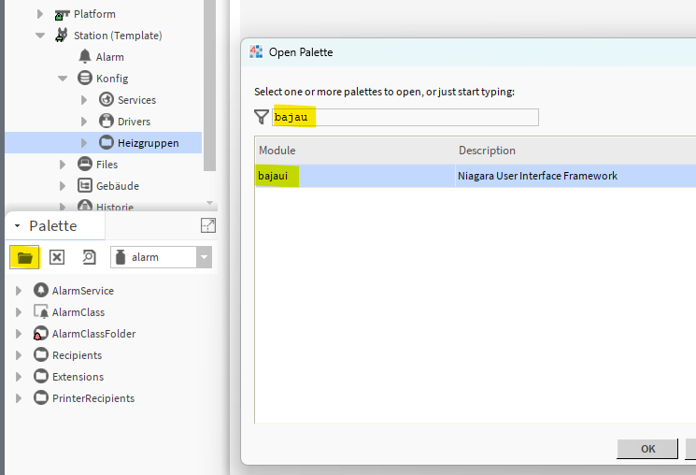Sort by Module column header
The height and width of the screenshot is (475, 696).
tap(355, 150)
